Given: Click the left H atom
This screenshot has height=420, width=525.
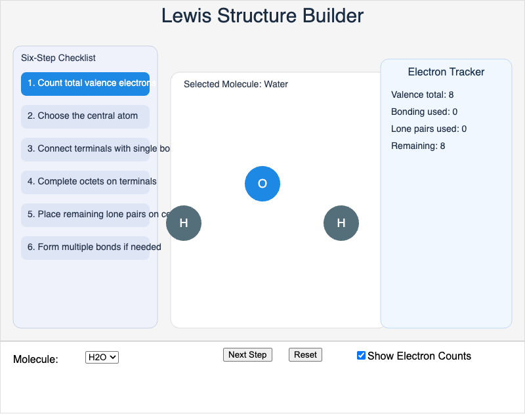Looking at the screenshot, I should coord(184,223).
